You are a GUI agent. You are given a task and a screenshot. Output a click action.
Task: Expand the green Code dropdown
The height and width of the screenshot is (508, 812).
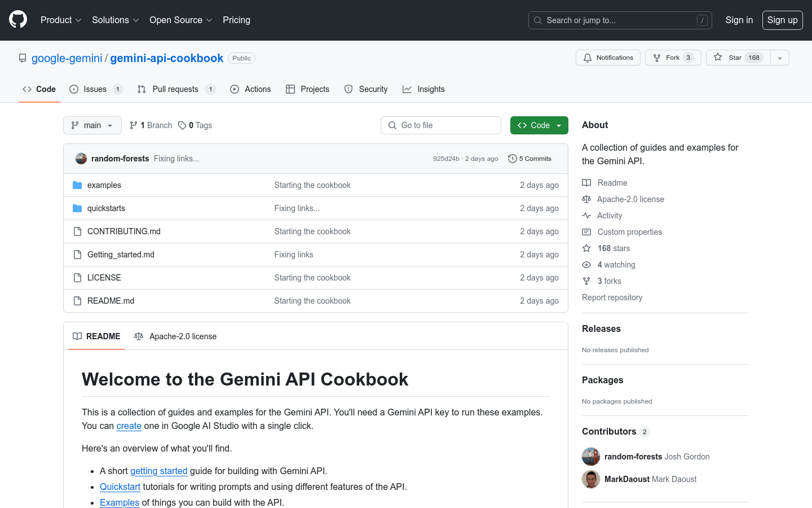[x=539, y=125]
